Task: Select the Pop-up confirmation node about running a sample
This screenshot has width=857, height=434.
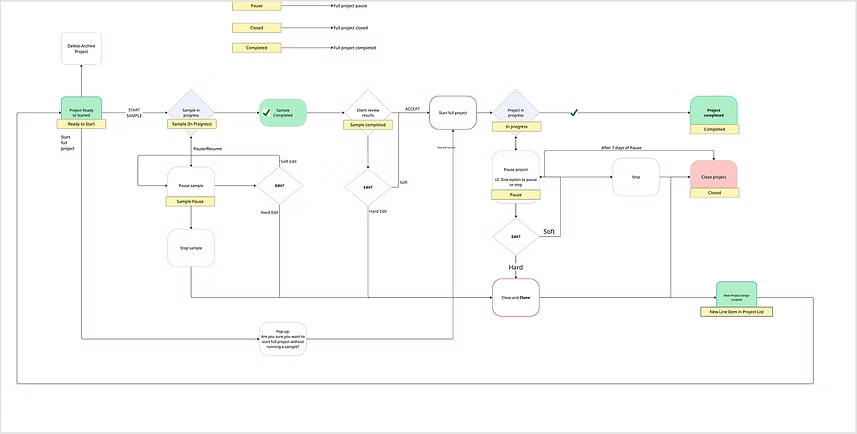Action: click(283, 339)
